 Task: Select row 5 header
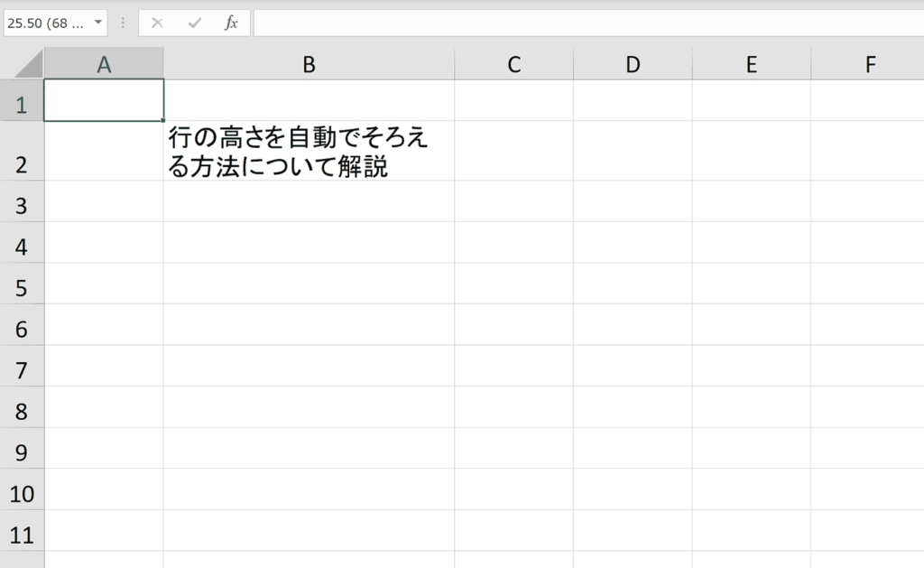click(22, 284)
